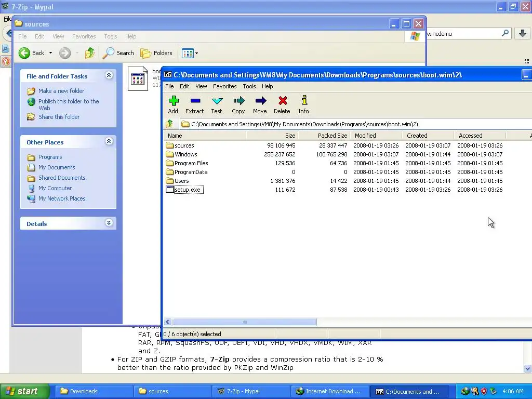This screenshot has height=399, width=532.
Task: Open the Info icon in 7-Zip
Action: coord(303,105)
